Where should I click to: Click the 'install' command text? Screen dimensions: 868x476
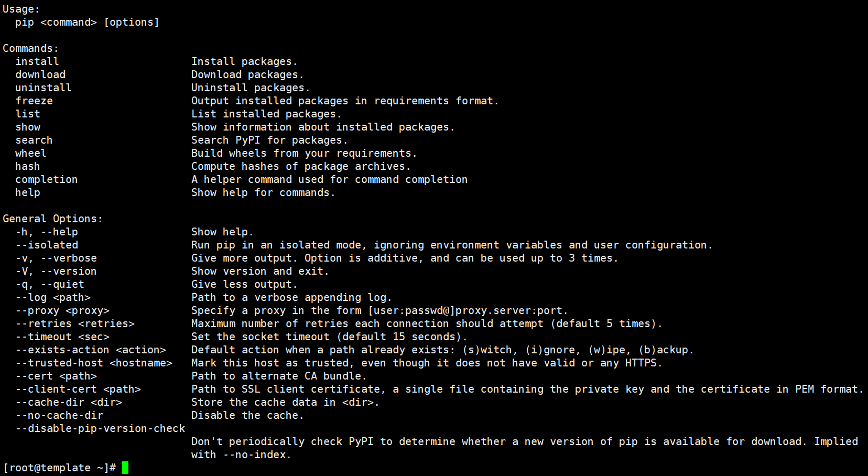coord(37,61)
